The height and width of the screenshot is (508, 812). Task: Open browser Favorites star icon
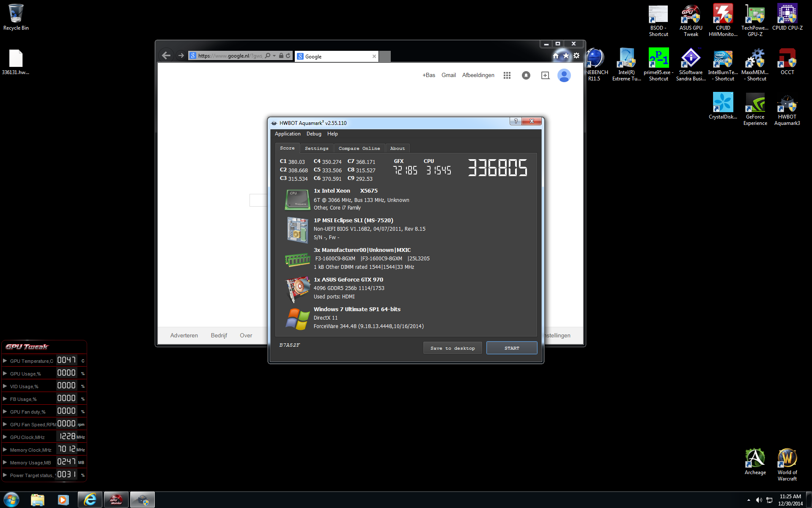pos(566,55)
